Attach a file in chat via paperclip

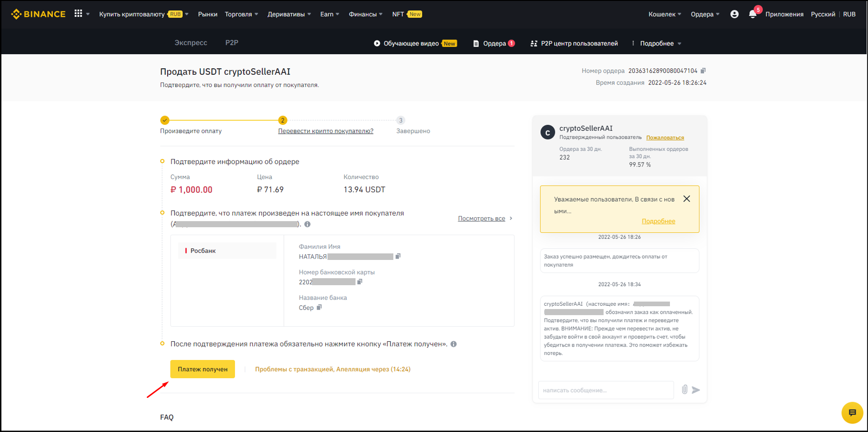tap(684, 389)
